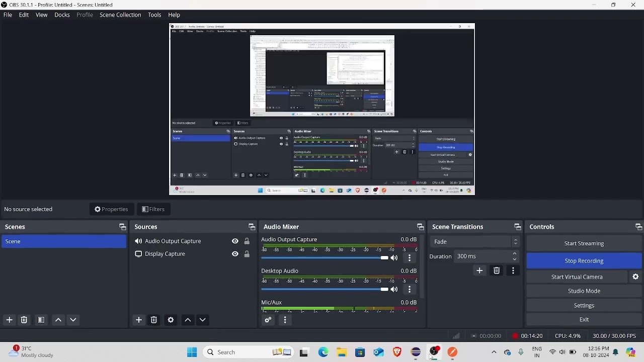
Task: Open Brave browser from taskbar
Action: click(x=397, y=352)
